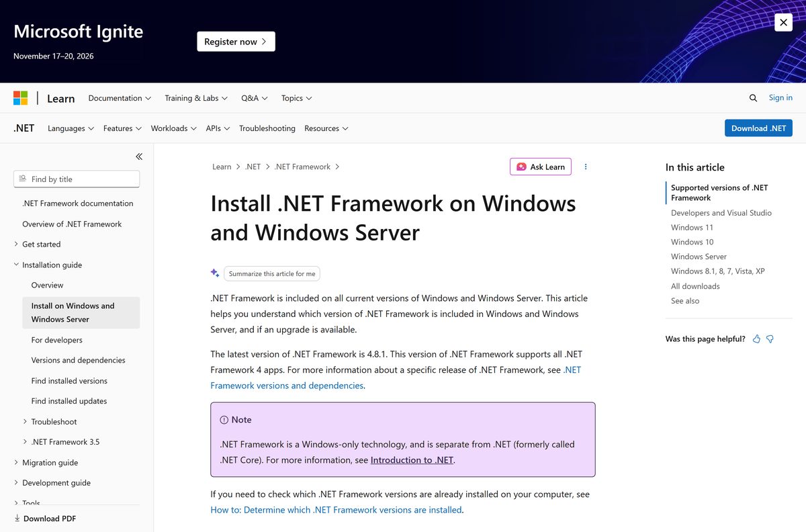Image resolution: width=806 pixels, height=532 pixels.
Task: Focus the Find by title field
Action: [77, 179]
